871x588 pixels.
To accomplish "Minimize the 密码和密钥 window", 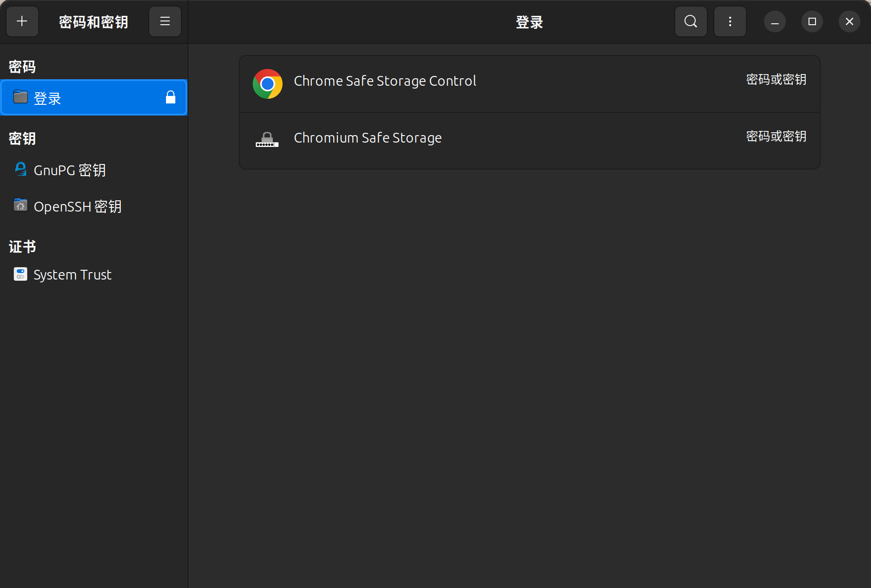I will [x=774, y=21].
